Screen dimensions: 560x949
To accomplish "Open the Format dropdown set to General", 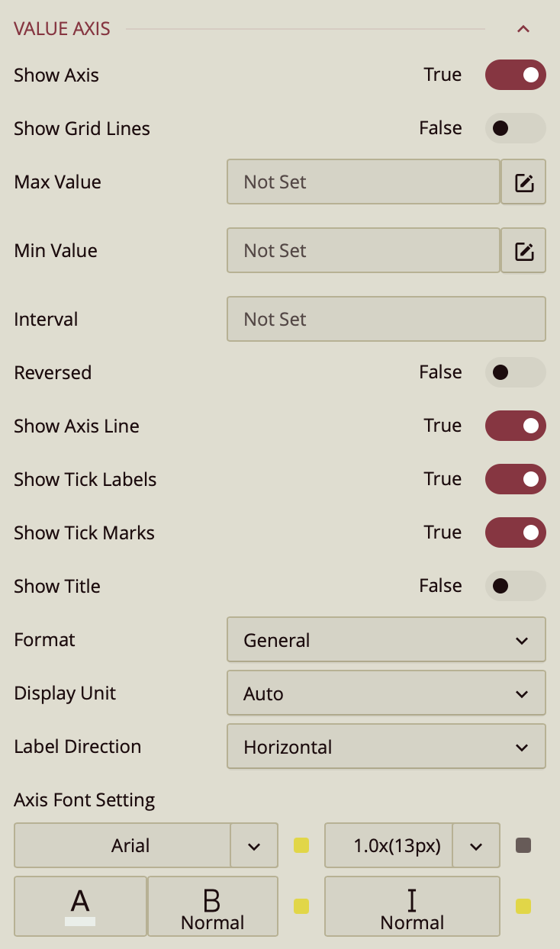I will tap(386, 640).
